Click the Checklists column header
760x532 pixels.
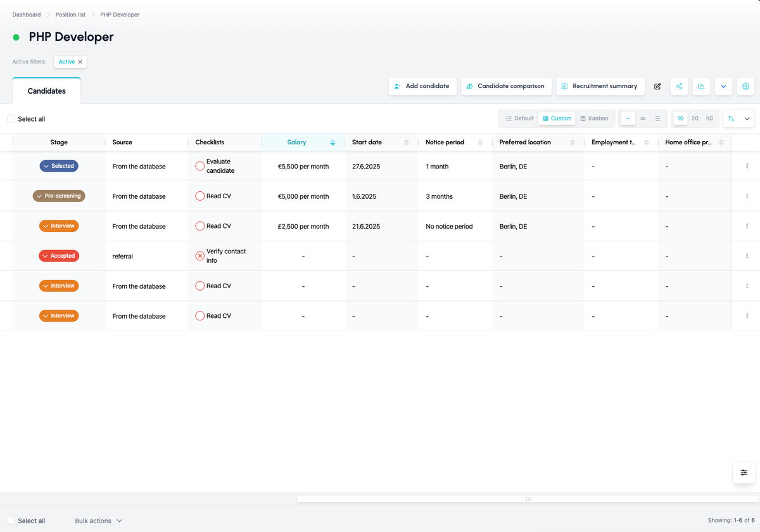225,142
